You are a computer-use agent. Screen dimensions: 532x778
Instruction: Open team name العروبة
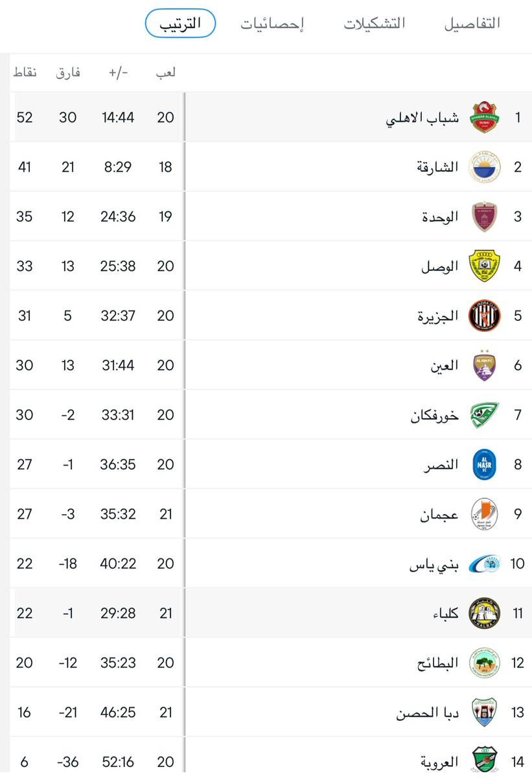coord(439,761)
